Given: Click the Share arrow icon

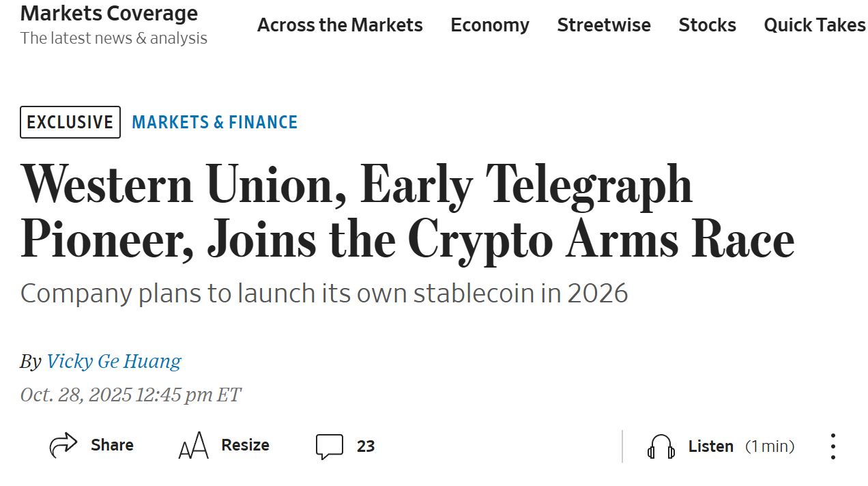Looking at the screenshot, I should pos(63,446).
